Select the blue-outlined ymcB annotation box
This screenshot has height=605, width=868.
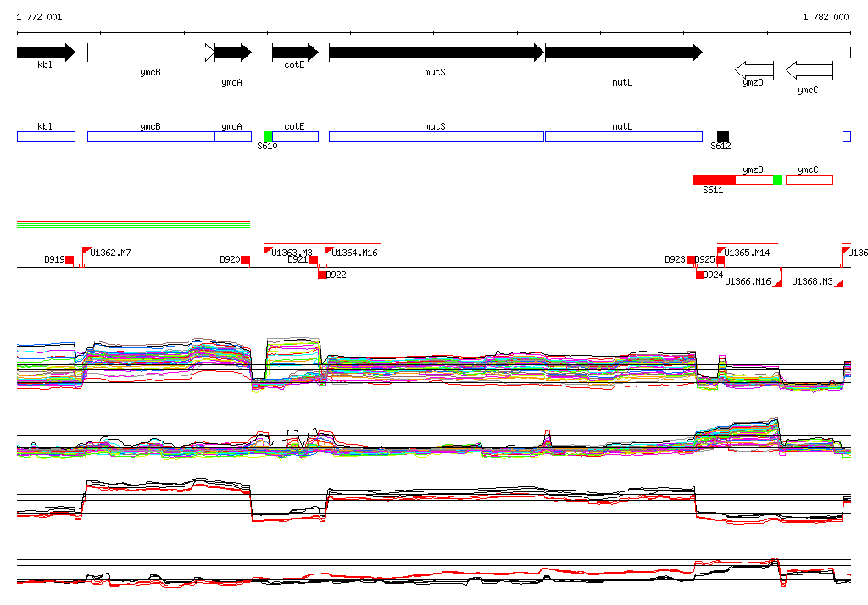(x=150, y=136)
